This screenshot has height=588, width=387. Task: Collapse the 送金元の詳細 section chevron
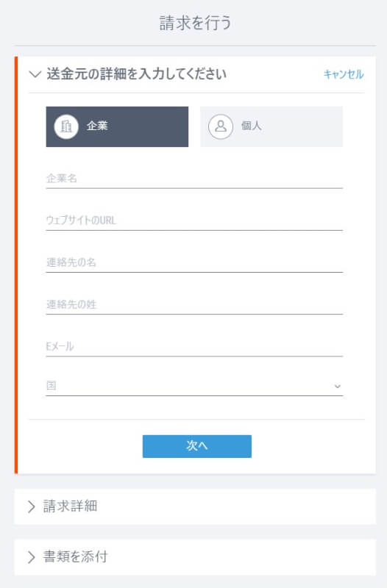click(x=35, y=74)
